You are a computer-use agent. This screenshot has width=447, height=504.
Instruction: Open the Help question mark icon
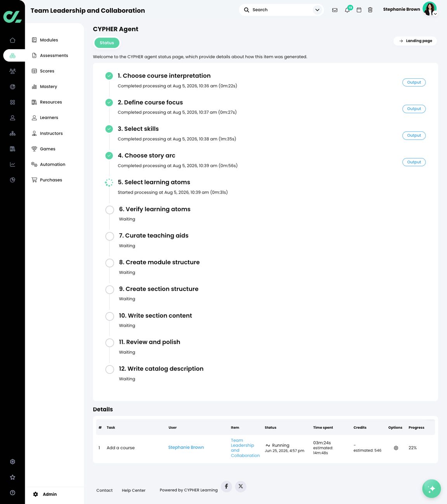(x=12, y=493)
